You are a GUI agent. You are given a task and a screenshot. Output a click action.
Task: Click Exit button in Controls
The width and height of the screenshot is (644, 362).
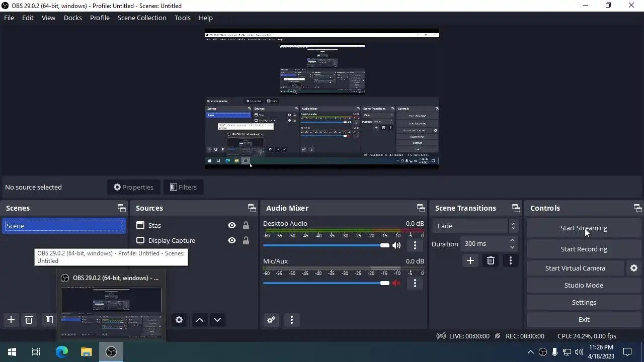tap(584, 319)
